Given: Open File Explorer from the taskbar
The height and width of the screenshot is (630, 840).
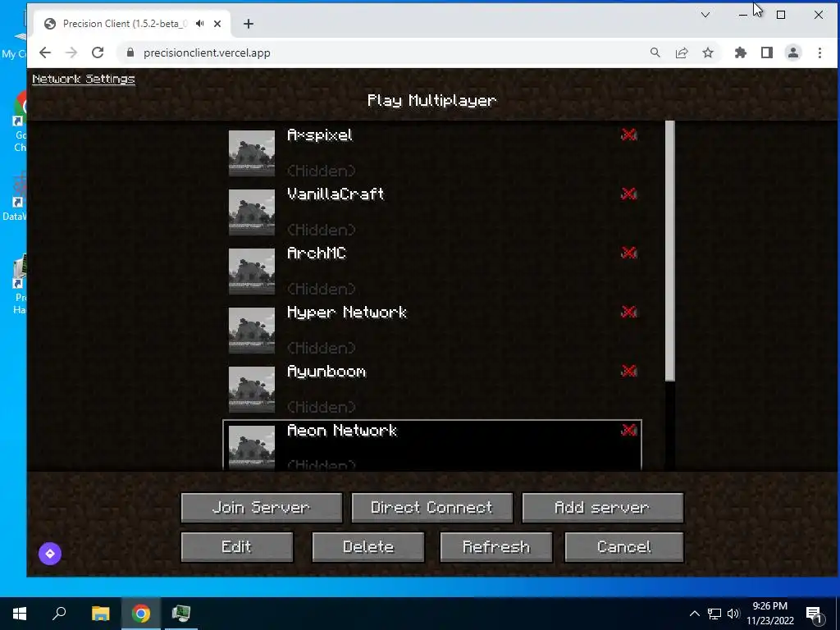Looking at the screenshot, I should coord(100,614).
